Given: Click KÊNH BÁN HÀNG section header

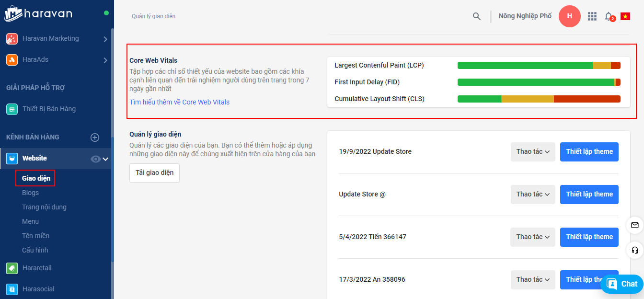Looking at the screenshot, I should point(33,138).
